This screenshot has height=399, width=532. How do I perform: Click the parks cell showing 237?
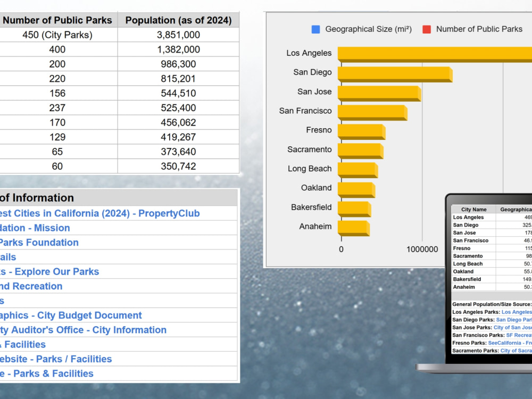57,108
